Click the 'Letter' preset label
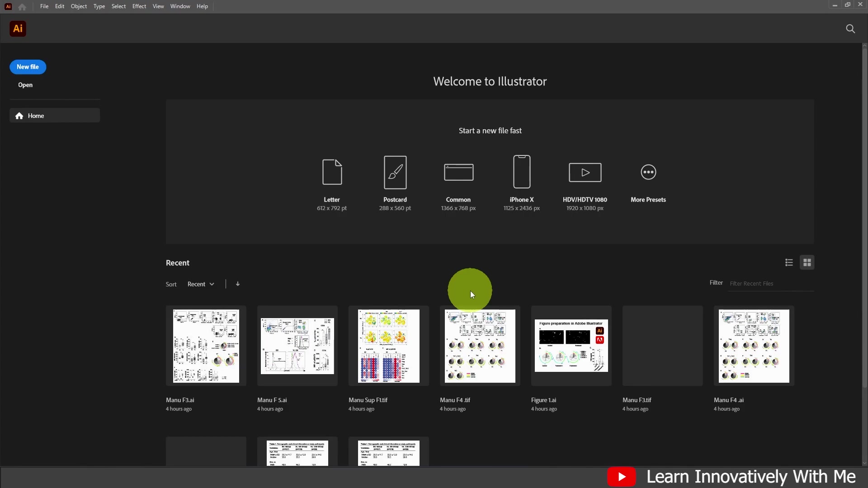The width and height of the screenshot is (868, 488). point(332,200)
